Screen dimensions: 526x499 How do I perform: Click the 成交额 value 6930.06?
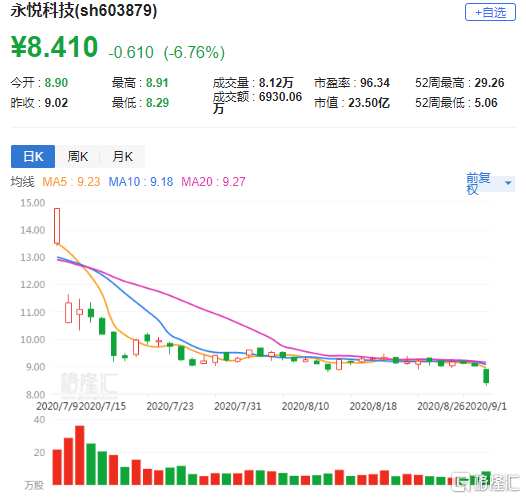click(280, 97)
